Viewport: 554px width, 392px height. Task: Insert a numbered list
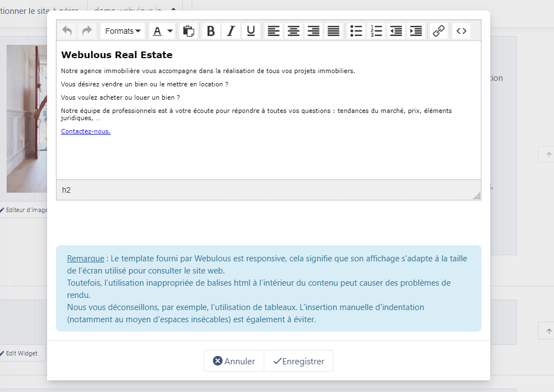tap(376, 31)
